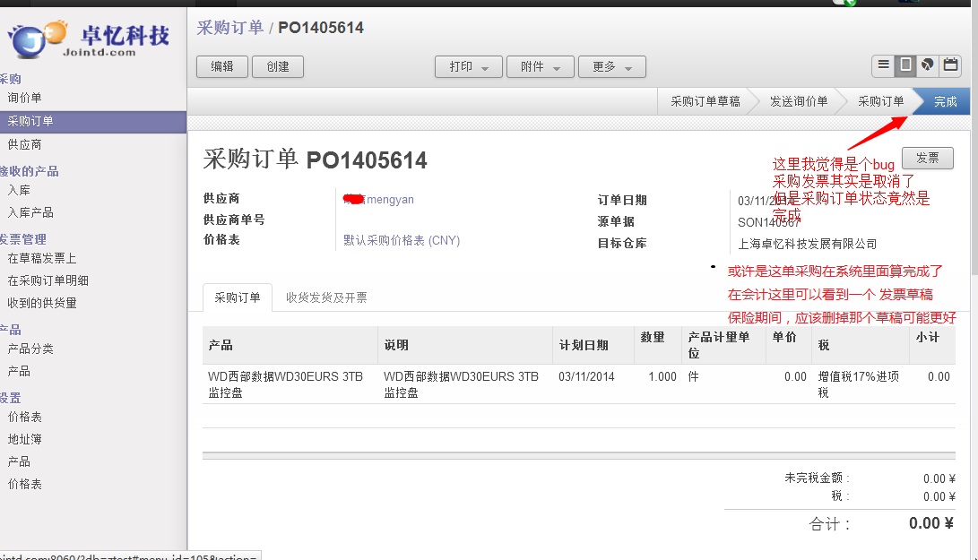Click the 发票 button
978x560 pixels.
pyautogui.click(x=927, y=159)
